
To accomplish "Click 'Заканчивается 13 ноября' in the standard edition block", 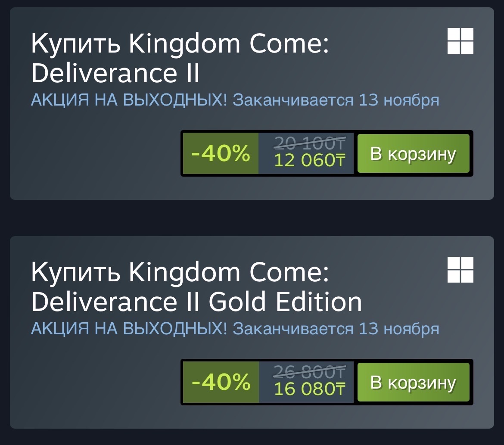I will [336, 100].
